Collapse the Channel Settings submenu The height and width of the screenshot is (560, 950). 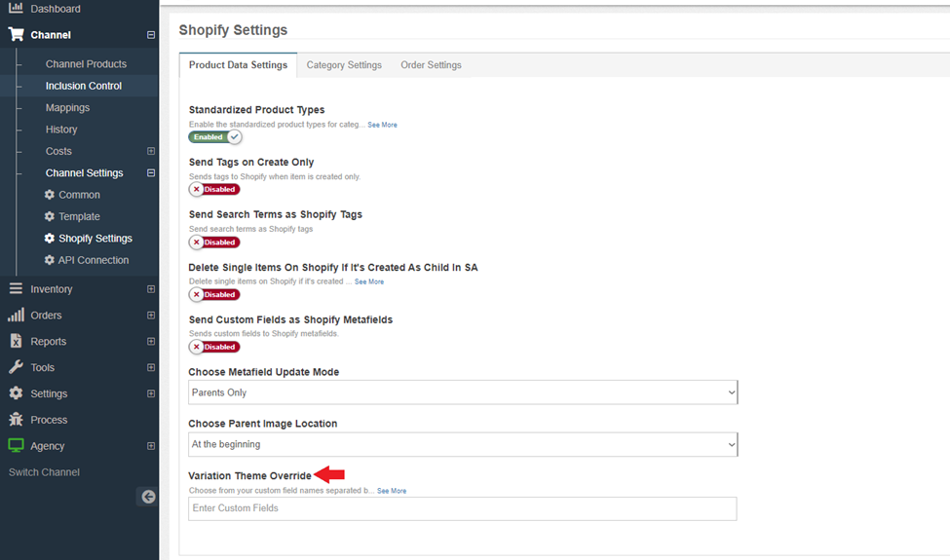[151, 173]
